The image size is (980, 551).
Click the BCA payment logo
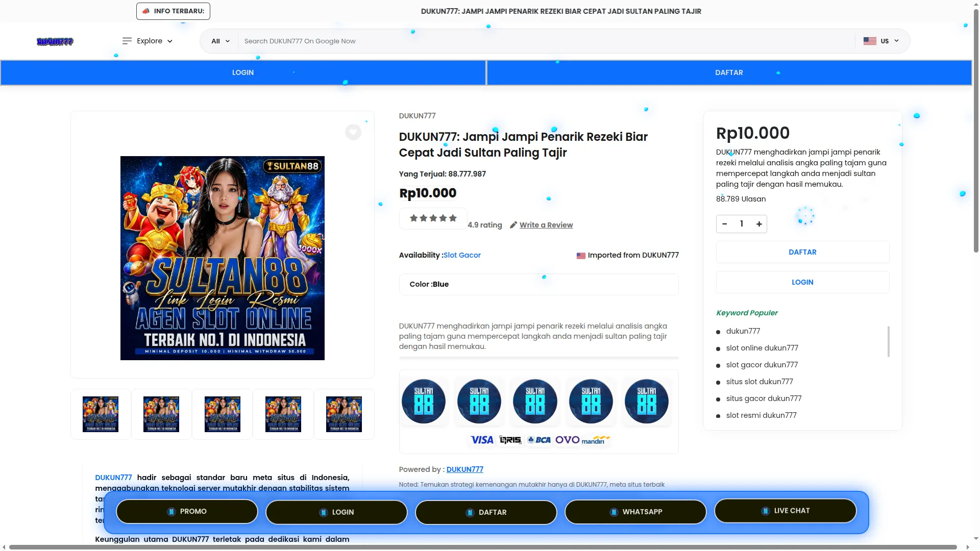tap(539, 440)
